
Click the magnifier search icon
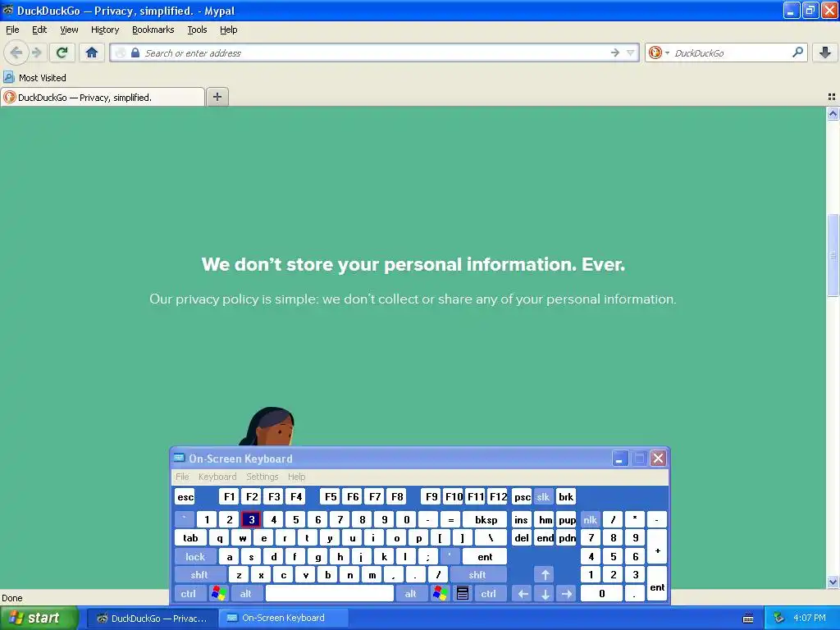pyautogui.click(x=797, y=52)
